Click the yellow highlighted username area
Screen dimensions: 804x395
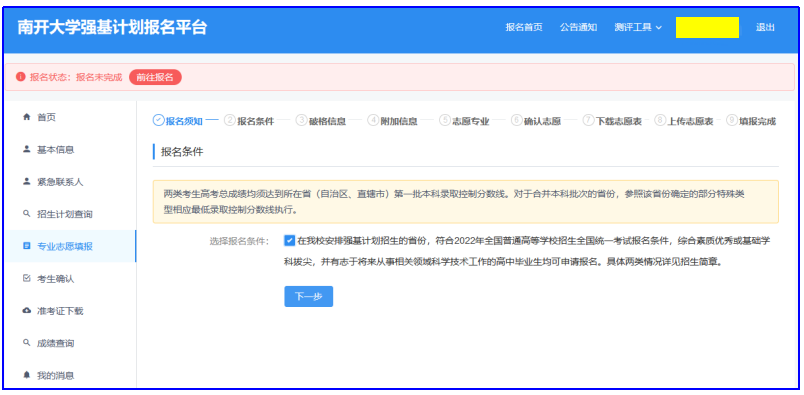pos(707,27)
